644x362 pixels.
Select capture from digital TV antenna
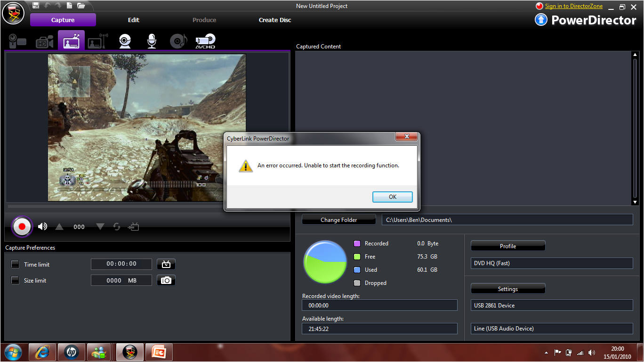point(98,41)
